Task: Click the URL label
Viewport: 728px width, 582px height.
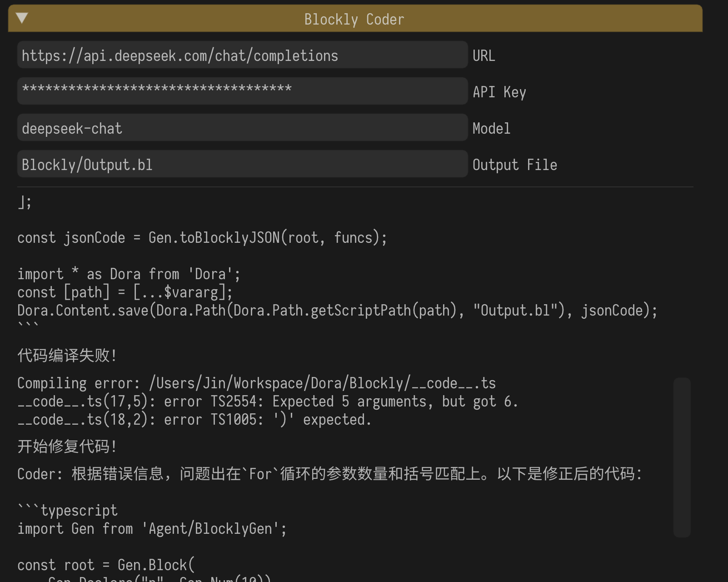Action: click(484, 56)
